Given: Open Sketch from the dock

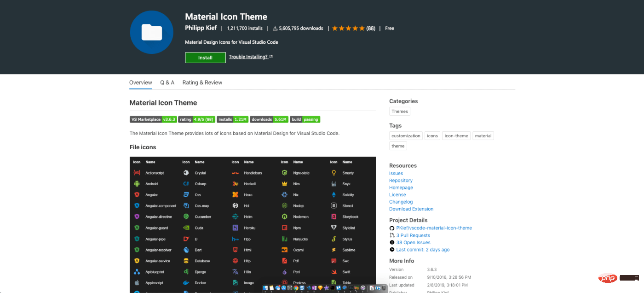Looking at the screenshot, I should click(320, 288).
